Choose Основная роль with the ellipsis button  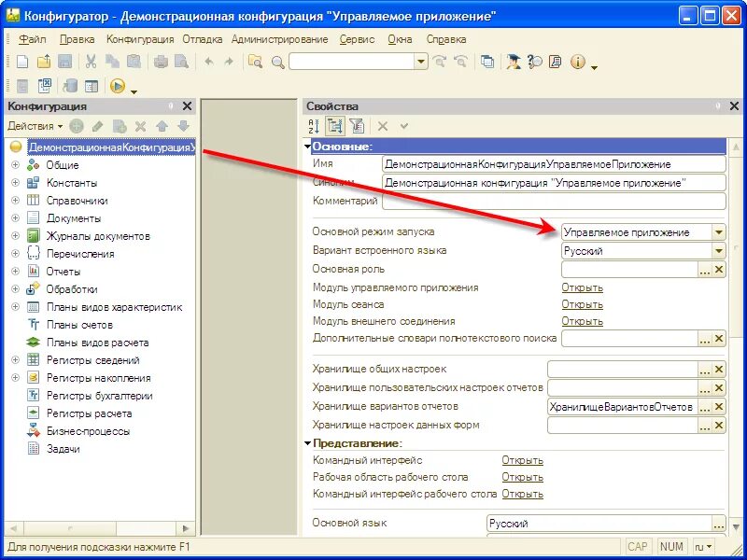point(705,270)
